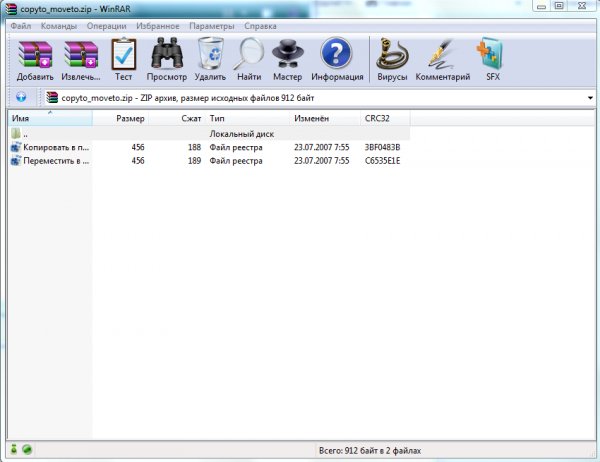This screenshot has height=462, width=600.
Task: Sort by the Имя column header
Action: pos(50,118)
